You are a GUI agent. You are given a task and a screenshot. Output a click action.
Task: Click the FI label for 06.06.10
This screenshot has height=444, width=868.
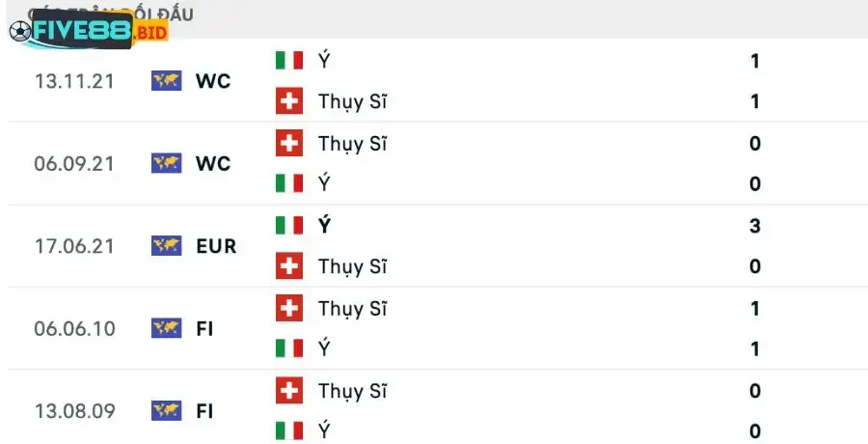pyautogui.click(x=204, y=328)
